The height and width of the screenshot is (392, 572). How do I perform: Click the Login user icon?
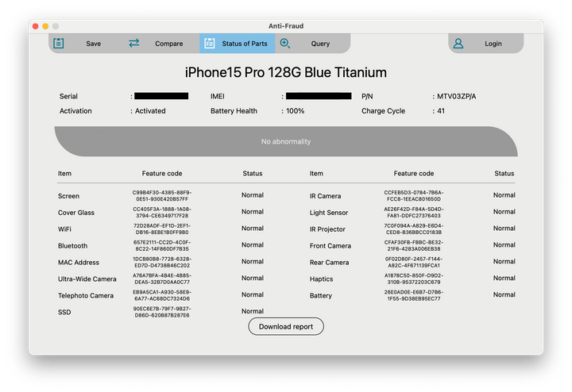pyautogui.click(x=458, y=44)
